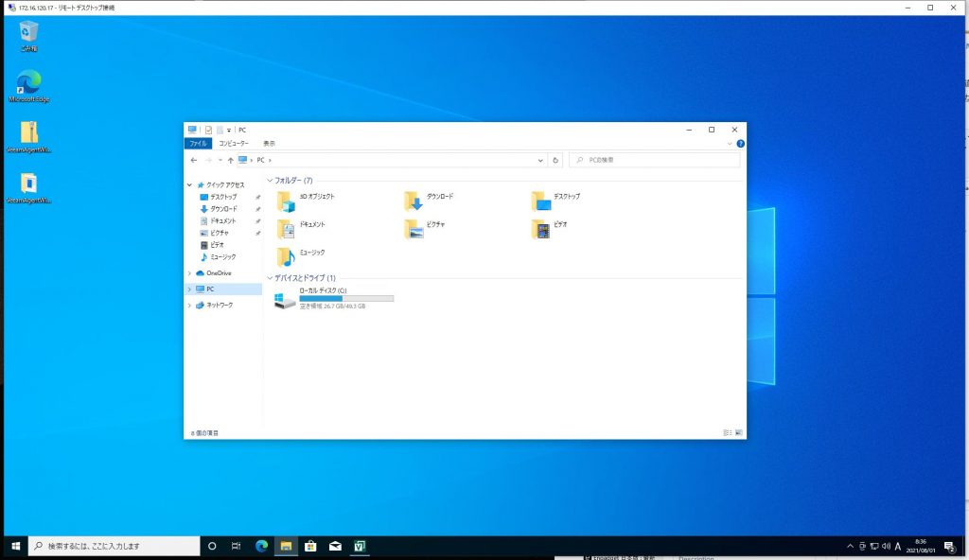
Task: Switch to the コンピューター ribbon tab
Action: 234,144
